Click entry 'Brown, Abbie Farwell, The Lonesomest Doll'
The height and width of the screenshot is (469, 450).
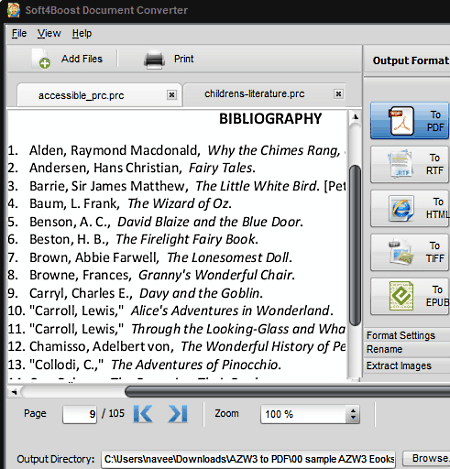tap(150, 258)
